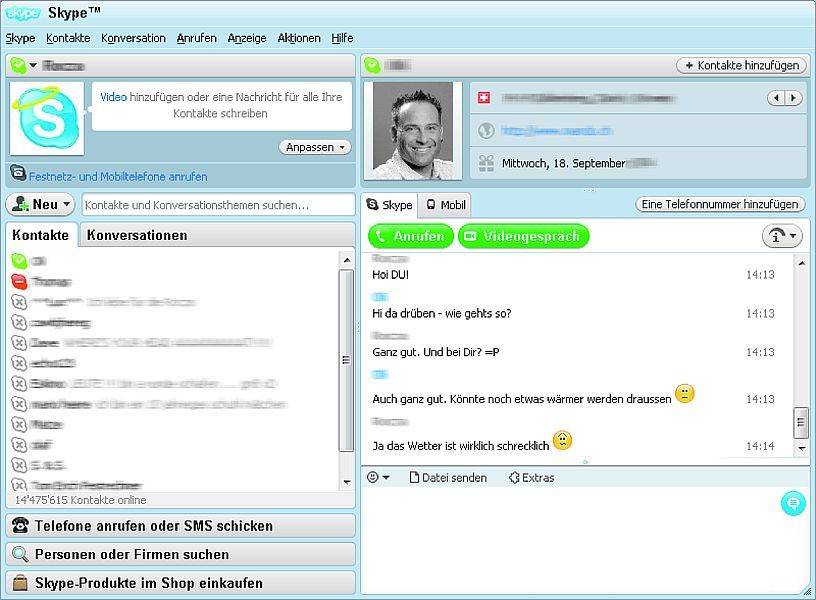816x600 pixels.
Task: Switch to the Kontakte tab
Action: coord(41,235)
